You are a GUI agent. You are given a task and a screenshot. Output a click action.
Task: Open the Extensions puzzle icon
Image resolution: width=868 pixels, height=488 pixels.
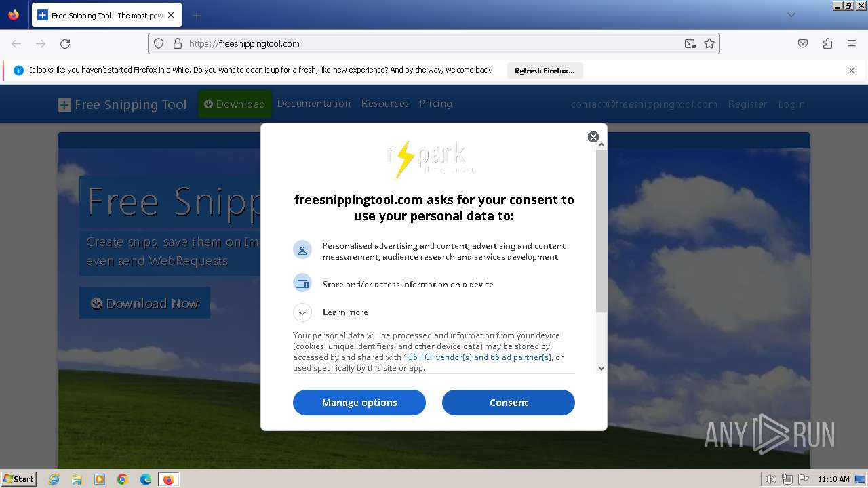point(827,43)
